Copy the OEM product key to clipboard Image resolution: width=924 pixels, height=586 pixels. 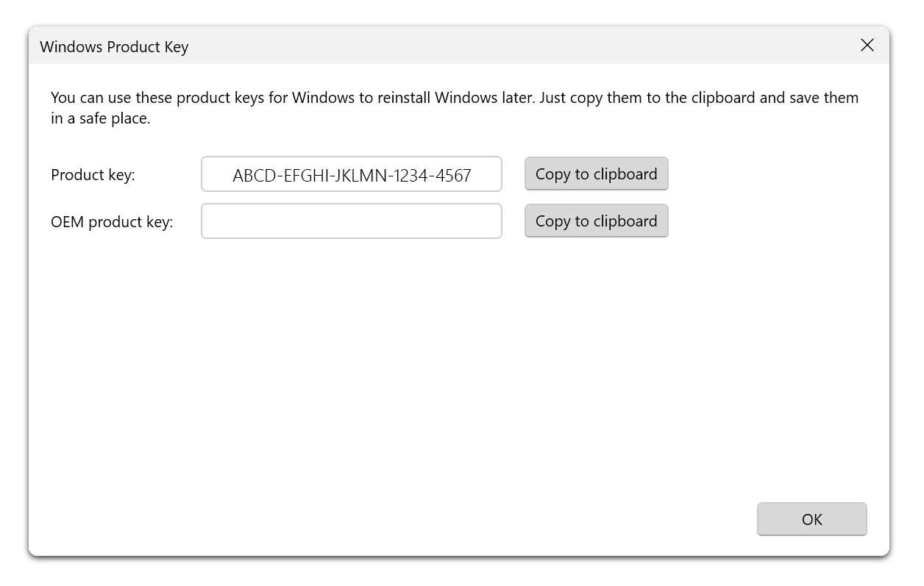[596, 221]
